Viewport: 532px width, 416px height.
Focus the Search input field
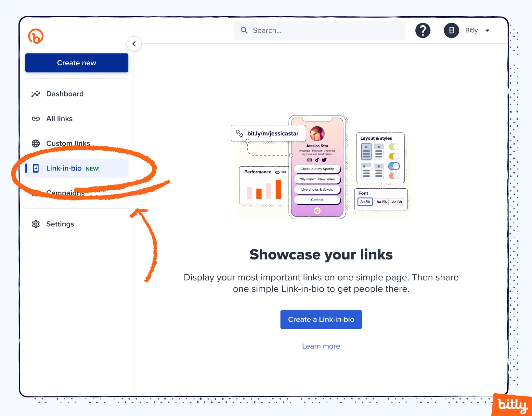coord(320,31)
